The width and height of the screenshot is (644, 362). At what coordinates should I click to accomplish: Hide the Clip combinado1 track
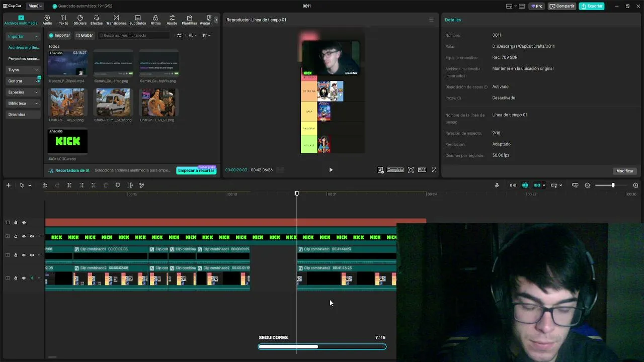24,255
